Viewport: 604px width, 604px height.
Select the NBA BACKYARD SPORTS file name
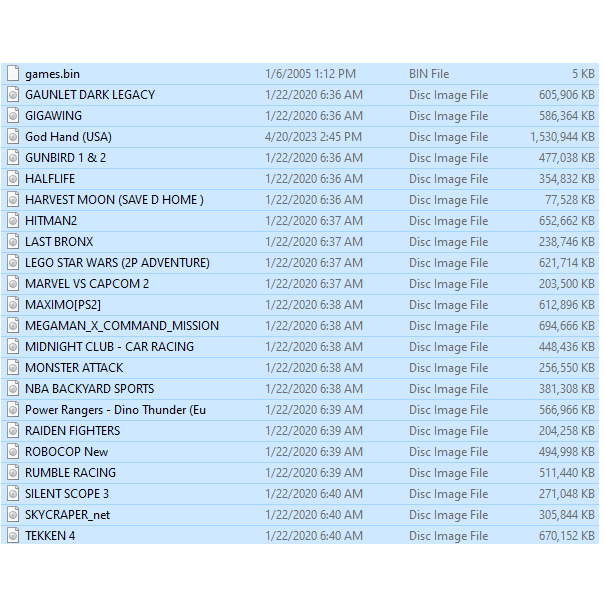coord(90,389)
